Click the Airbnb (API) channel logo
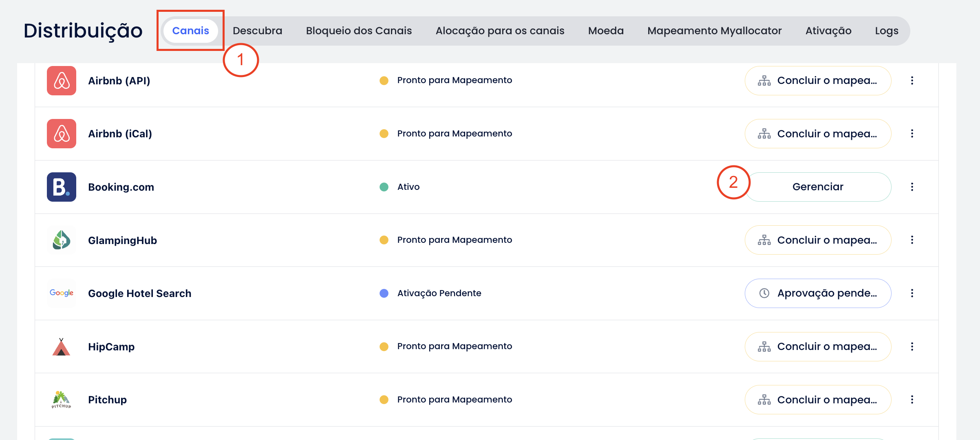Screen dimensions: 980x440 pyautogui.click(x=62, y=81)
